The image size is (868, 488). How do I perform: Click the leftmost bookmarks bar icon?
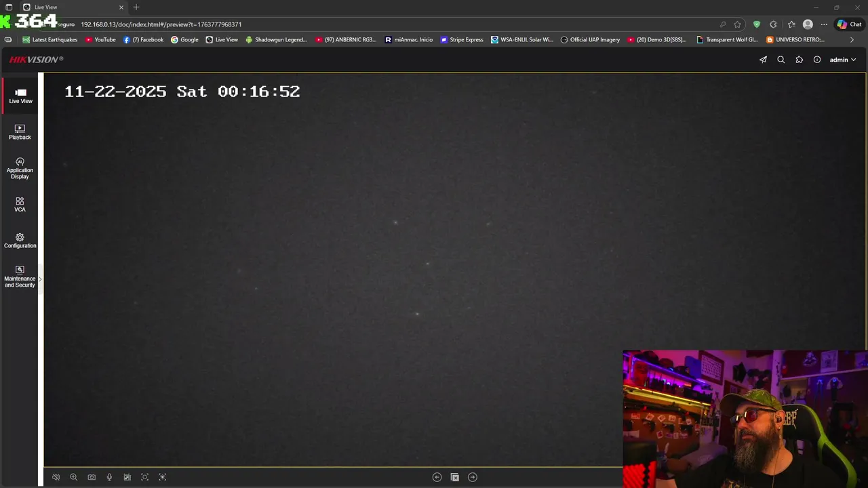click(8, 40)
